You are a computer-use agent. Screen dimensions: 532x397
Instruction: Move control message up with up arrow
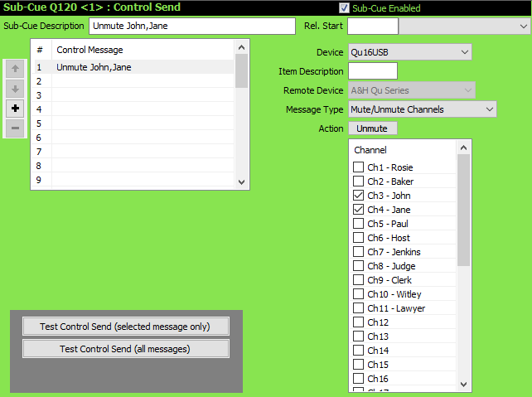(15, 69)
